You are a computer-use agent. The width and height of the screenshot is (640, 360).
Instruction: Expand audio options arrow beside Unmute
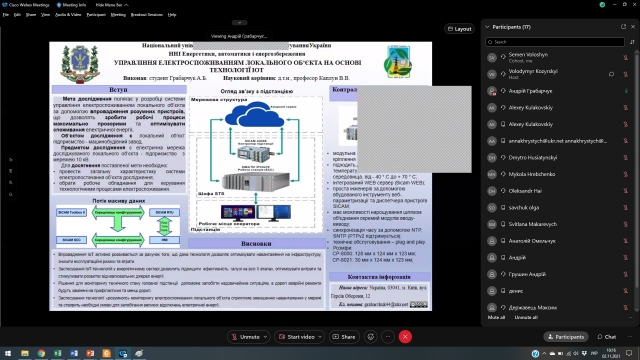[x=265, y=337]
